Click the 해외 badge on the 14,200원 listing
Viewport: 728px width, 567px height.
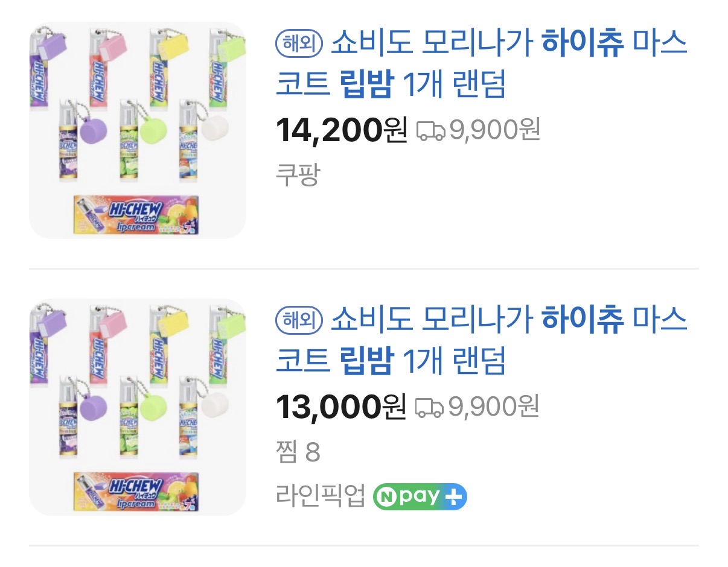(300, 45)
